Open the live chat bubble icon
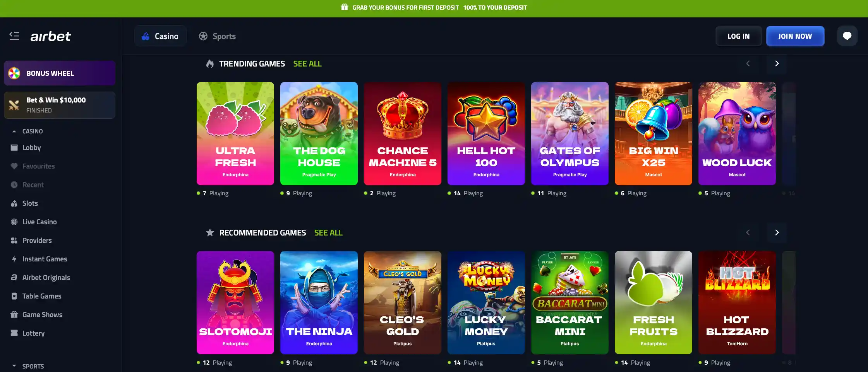Screen dimensions: 868x372 tap(847, 36)
